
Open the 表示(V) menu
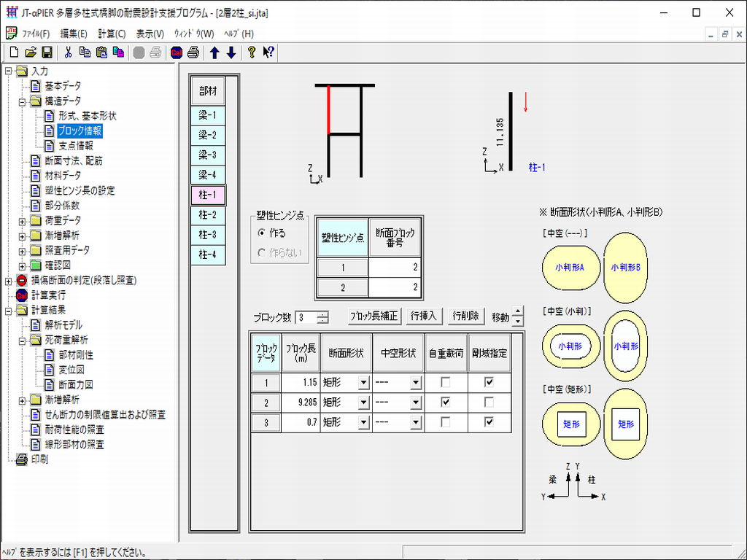point(150,34)
